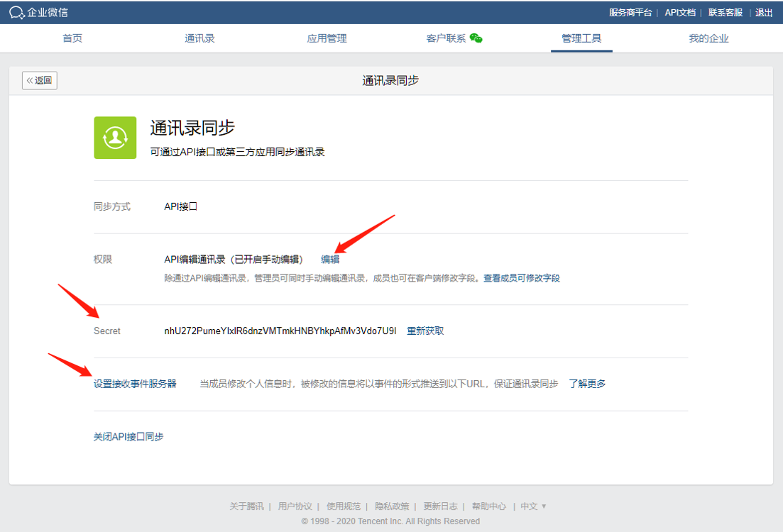Click 了解更多 link
This screenshot has height=532, width=783.
(587, 384)
